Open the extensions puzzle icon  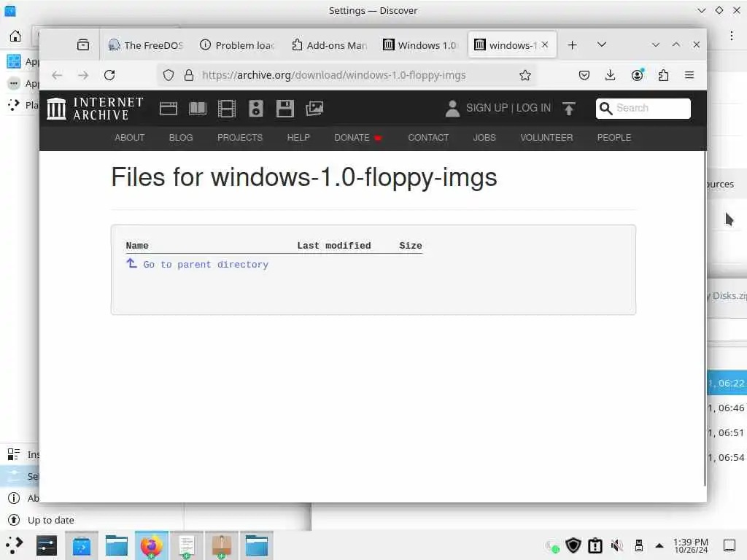tap(663, 75)
